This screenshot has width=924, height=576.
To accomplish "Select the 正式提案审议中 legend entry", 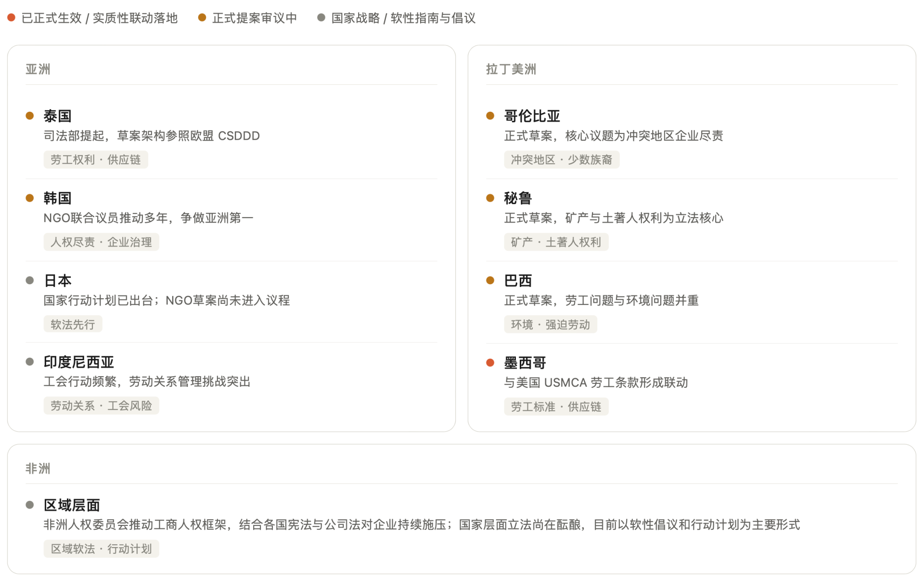I will 254,18.
